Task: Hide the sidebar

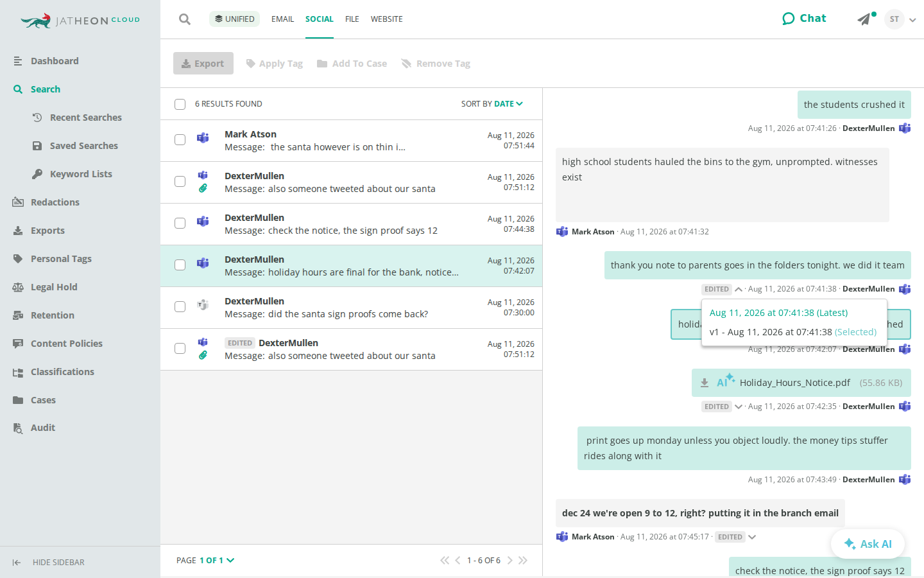Action: pos(49,563)
